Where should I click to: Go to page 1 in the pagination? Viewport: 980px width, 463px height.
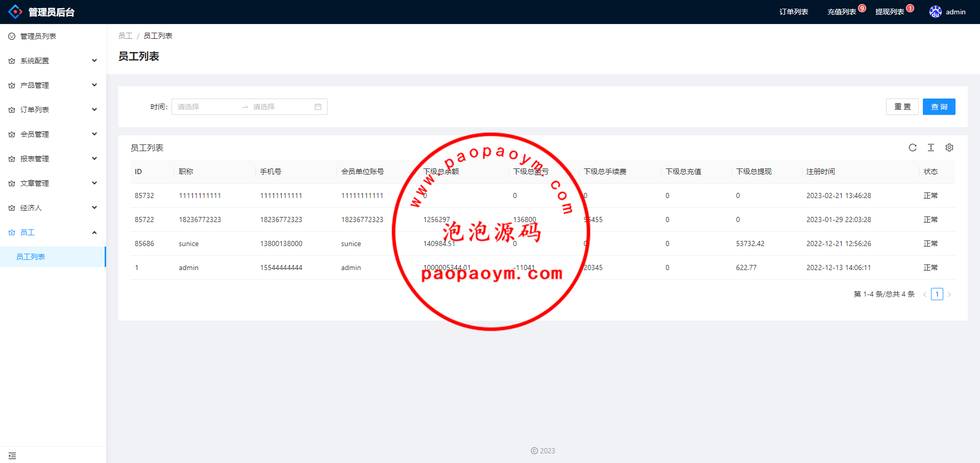[x=937, y=294]
